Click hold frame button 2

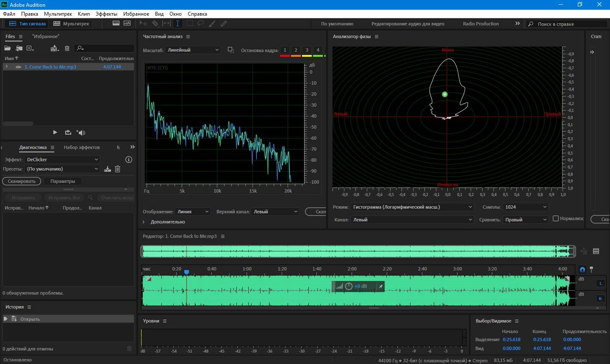(296, 50)
